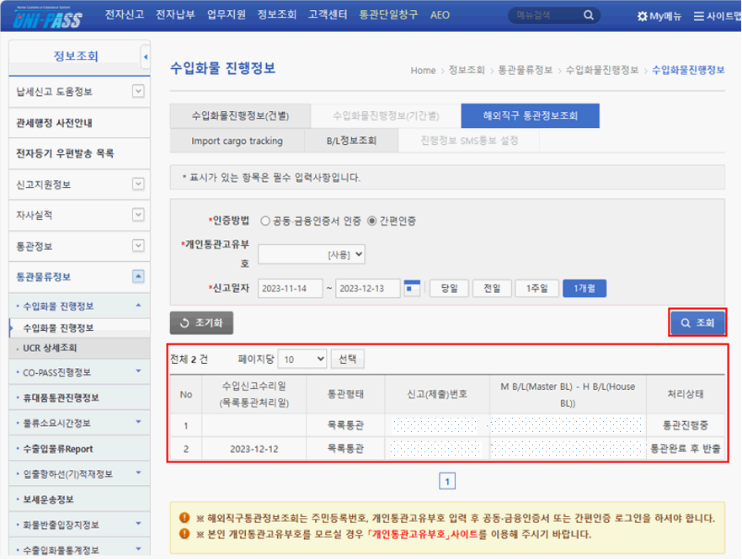Select 공동·금융인증서 인증 radio button
The image size is (742, 560).
click(x=265, y=221)
